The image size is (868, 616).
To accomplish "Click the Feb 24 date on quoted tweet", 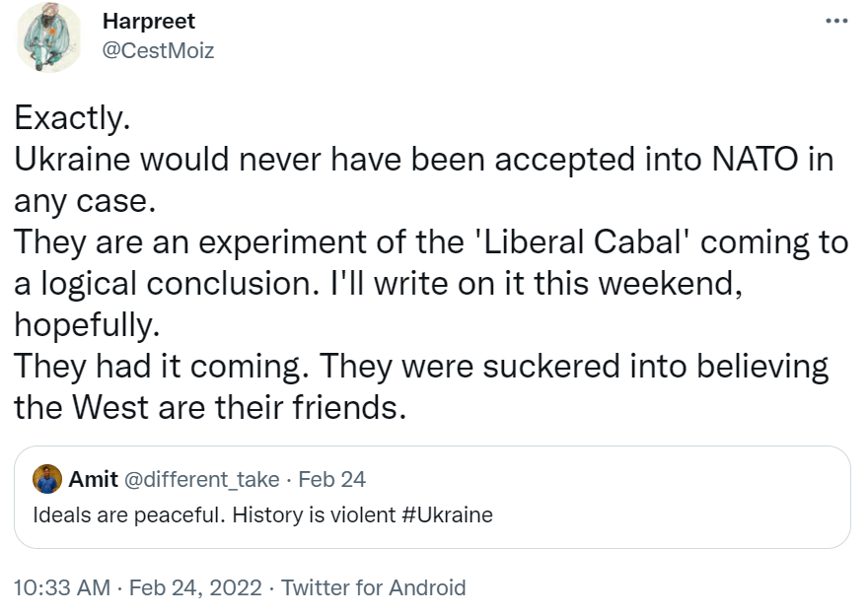I will [x=331, y=480].
